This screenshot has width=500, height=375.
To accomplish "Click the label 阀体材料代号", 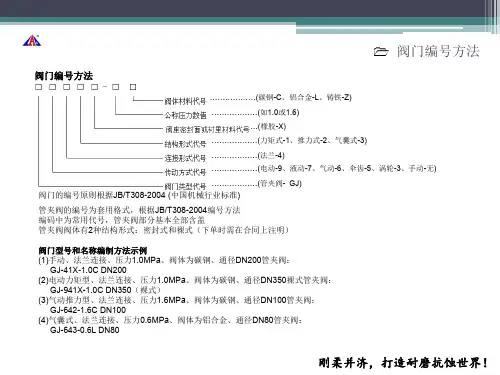I will tap(185, 101).
